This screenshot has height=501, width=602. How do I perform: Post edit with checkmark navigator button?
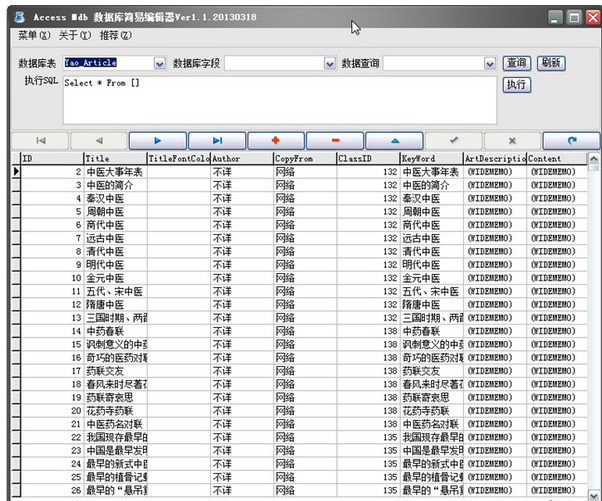tap(454, 141)
